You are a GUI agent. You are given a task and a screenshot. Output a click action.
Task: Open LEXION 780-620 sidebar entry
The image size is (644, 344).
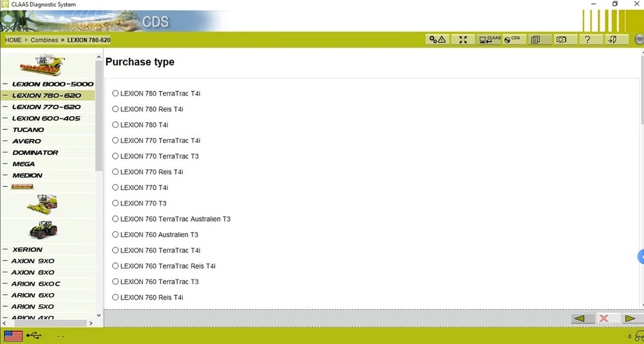click(x=48, y=95)
